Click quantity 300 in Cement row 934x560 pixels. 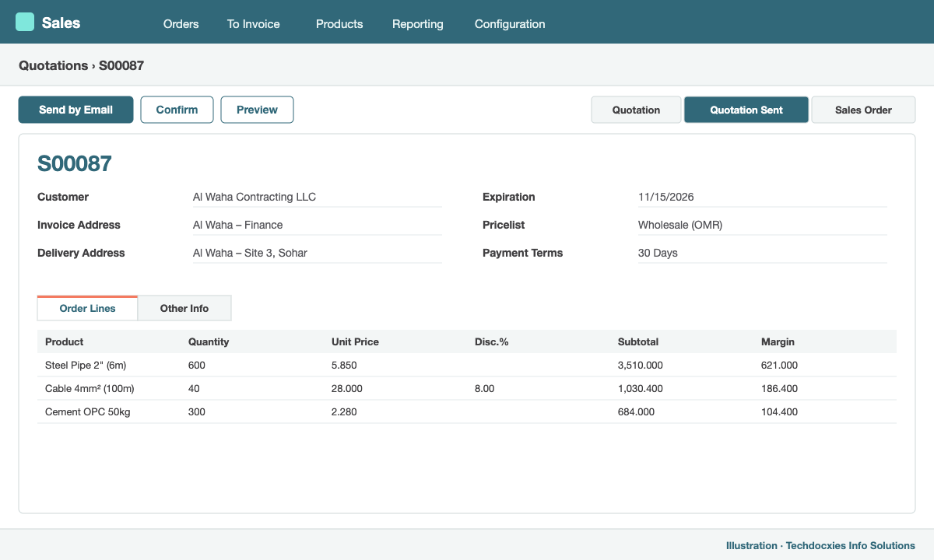[197, 411]
